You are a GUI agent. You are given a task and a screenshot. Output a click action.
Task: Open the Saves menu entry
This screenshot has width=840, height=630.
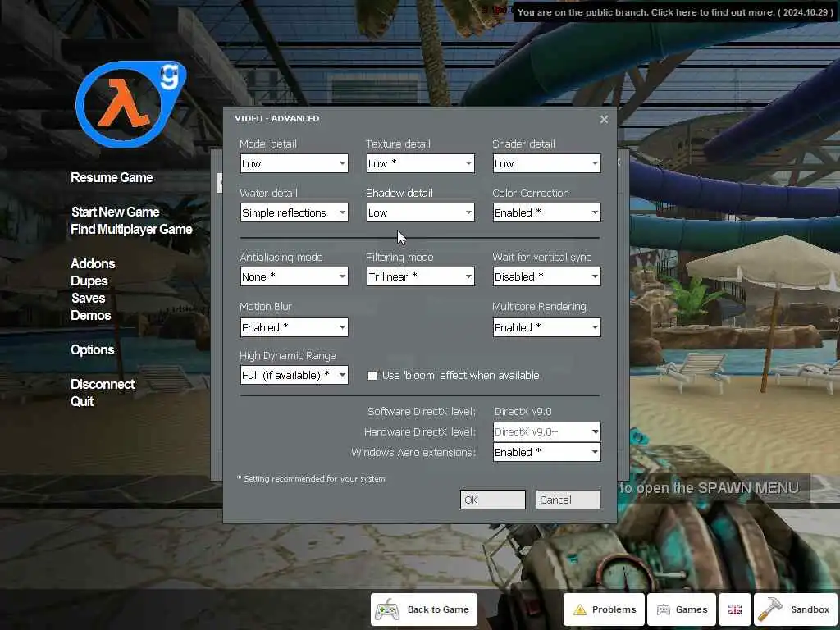89,298
